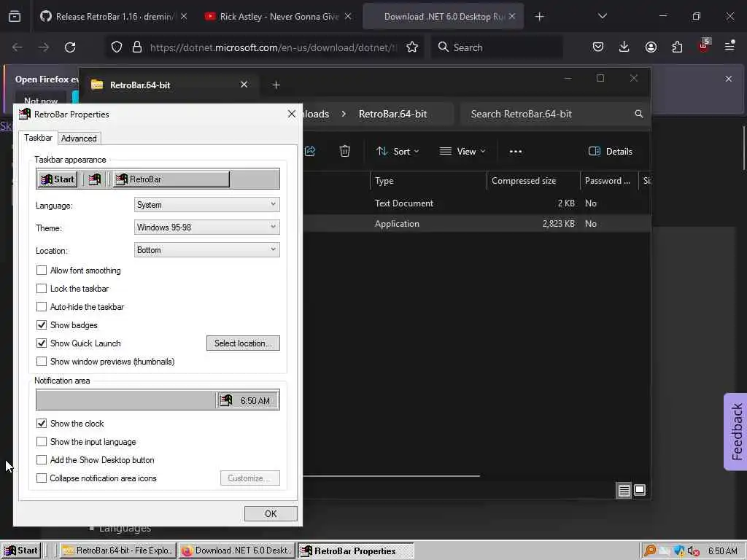
Task: Click the Start button on RetroBar taskbar
Action: [x=21, y=551]
